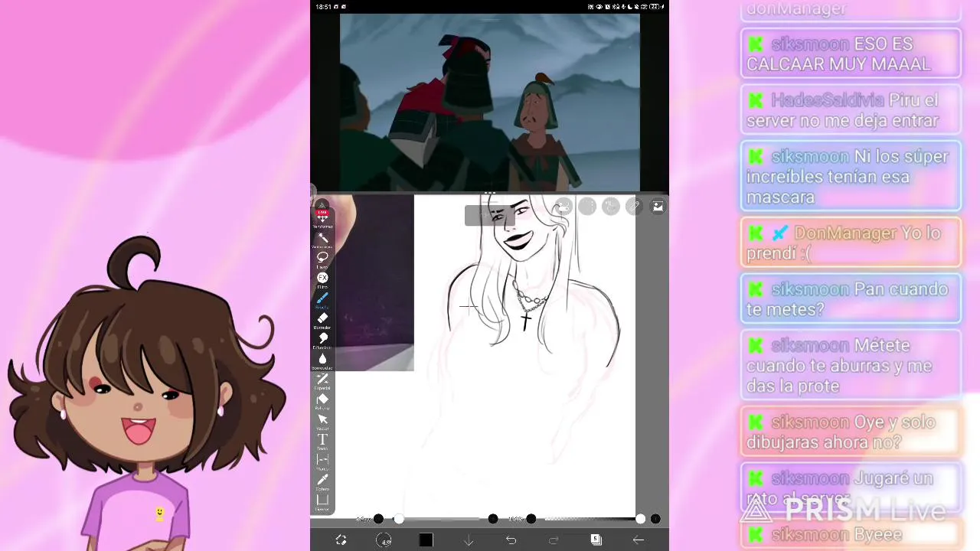Open the selection area icon
Image resolution: width=980 pixels, height=551 pixels.
[587, 206]
